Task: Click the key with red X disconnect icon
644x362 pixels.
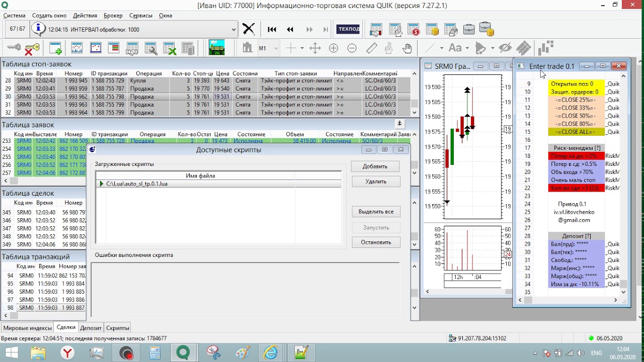Action: click(x=32, y=48)
